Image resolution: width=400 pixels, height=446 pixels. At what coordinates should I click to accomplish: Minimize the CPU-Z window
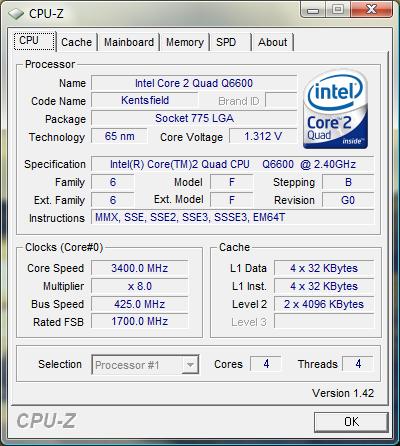312,9
